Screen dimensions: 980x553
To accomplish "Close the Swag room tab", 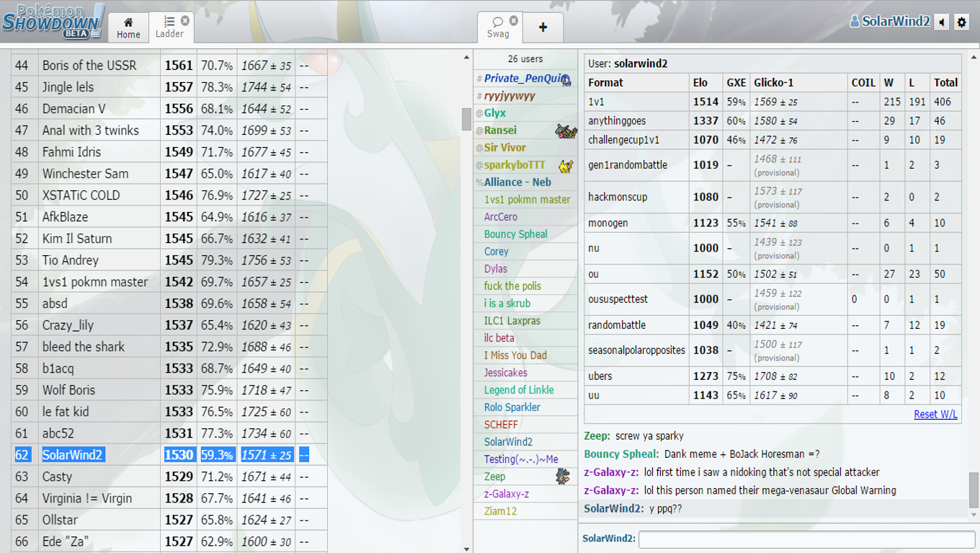I will point(514,21).
